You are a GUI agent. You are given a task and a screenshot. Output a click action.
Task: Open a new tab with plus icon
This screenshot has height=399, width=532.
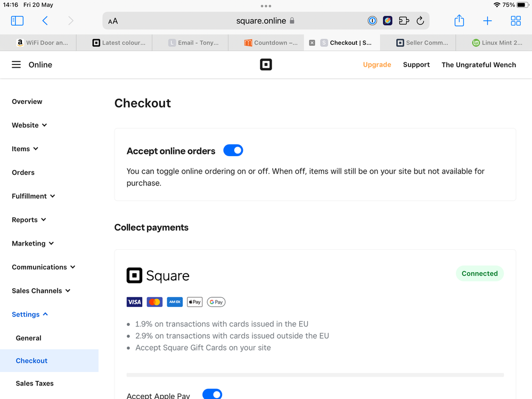[x=487, y=21]
